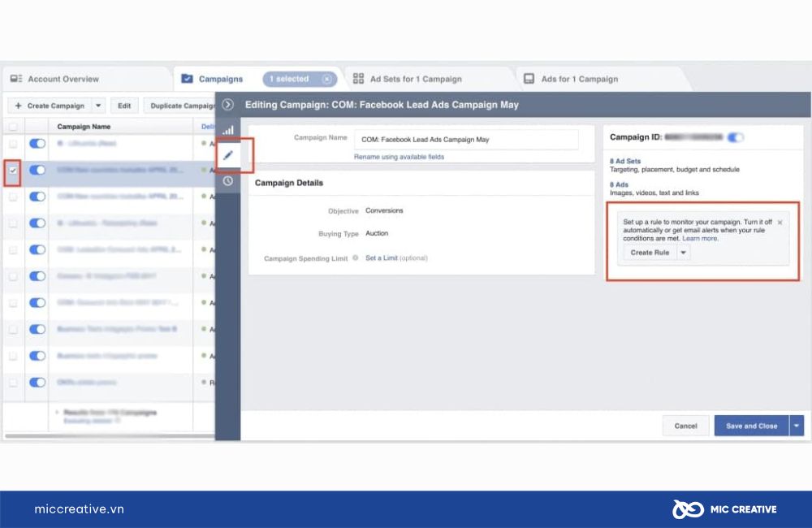The width and height of the screenshot is (812, 528).
Task: Expand the Create Rule dropdown arrow
Action: coord(683,253)
